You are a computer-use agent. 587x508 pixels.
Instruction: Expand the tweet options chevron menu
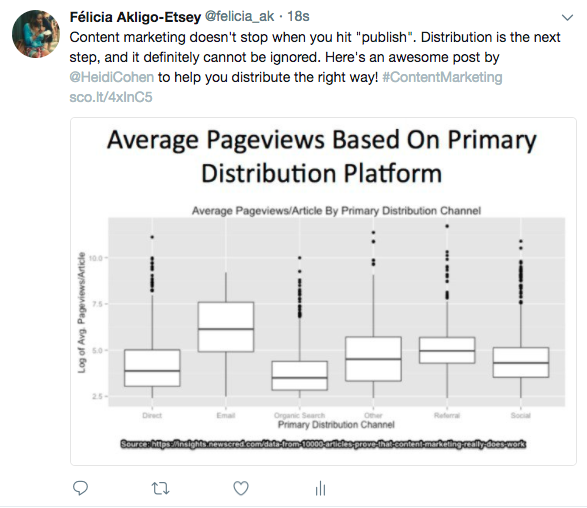point(568,18)
